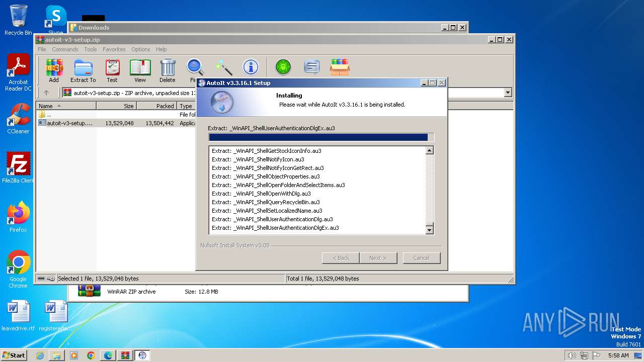This screenshot has height=362, width=644.
Task: Select log line _WinAPI_ShellNotifyIconGetRect.au3
Action: [x=268, y=168]
